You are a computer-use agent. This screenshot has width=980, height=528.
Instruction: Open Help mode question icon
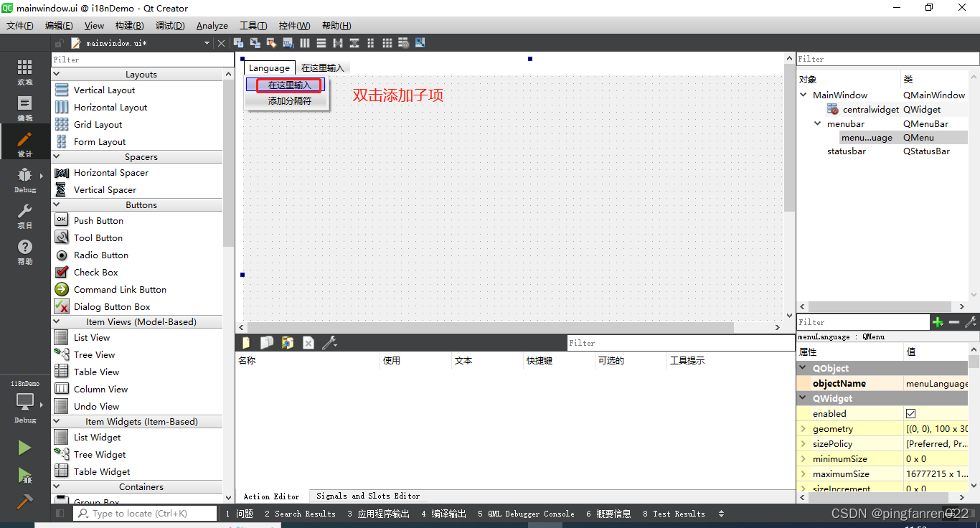25,252
